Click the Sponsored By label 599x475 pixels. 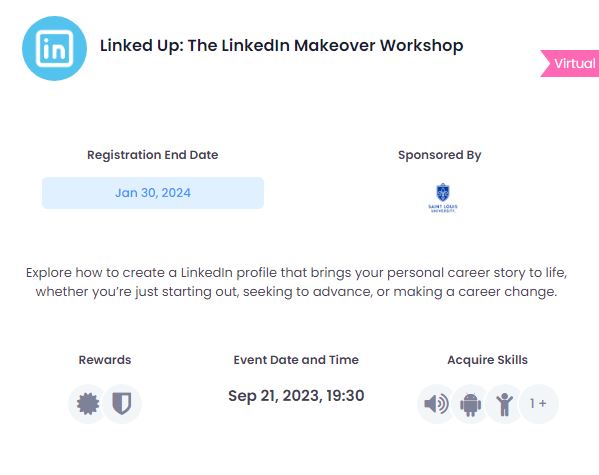coord(440,155)
